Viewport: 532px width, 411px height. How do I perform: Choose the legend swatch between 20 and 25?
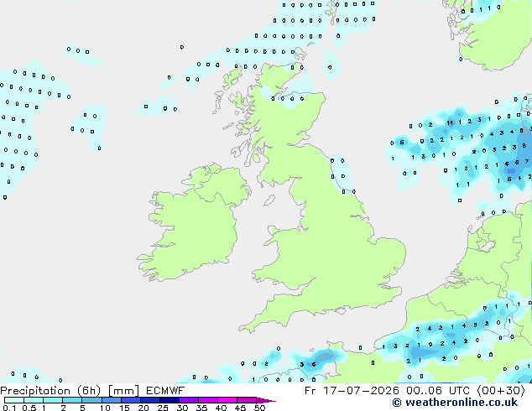150,400
